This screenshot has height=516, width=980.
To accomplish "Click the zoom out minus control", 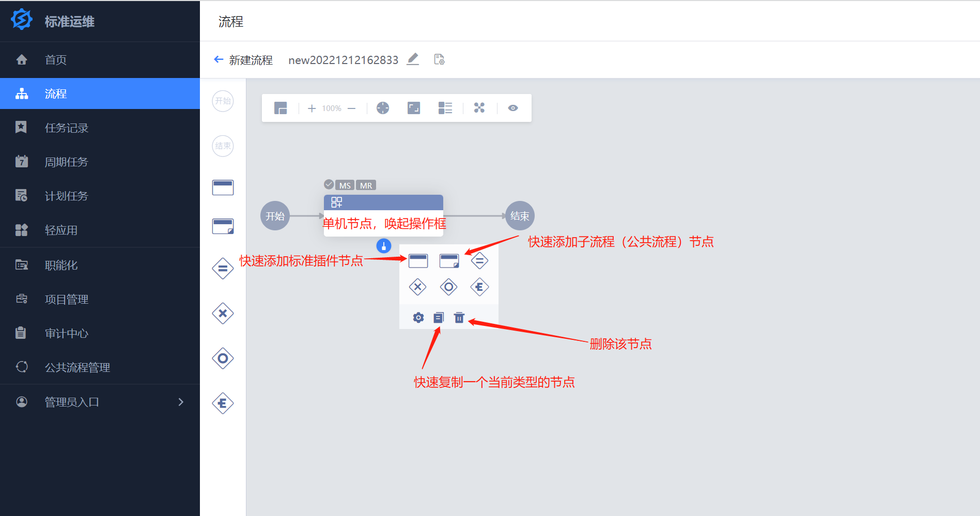I will pos(352,108).
